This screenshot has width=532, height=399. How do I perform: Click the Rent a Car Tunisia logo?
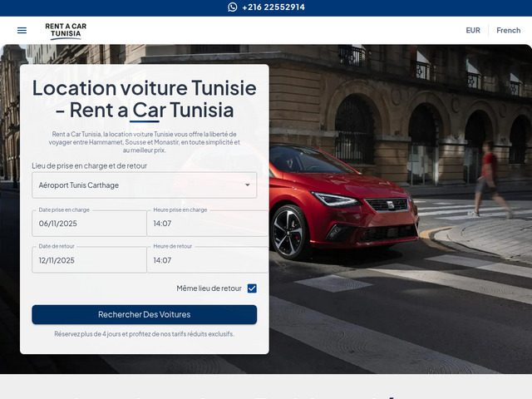point(66,31)
